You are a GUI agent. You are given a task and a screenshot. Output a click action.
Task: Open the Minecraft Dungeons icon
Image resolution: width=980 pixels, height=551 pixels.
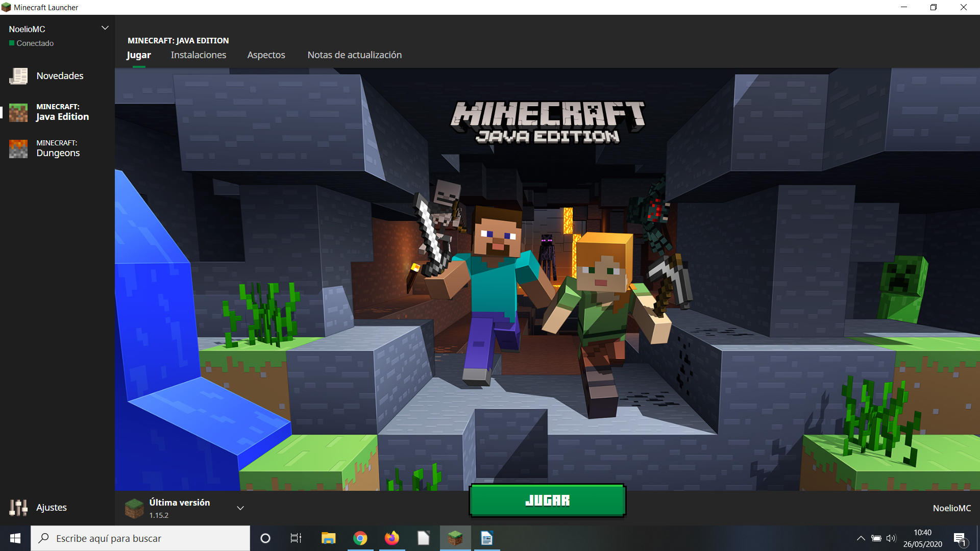18,148
